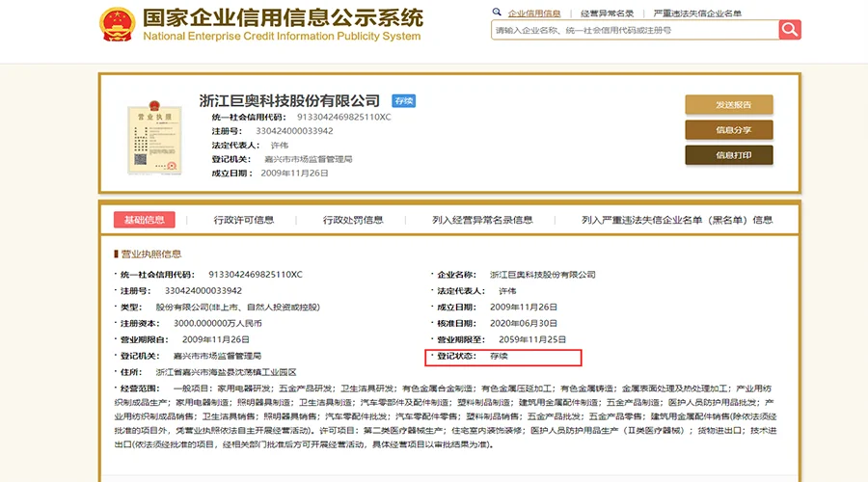
Task: Click 注册资本 value 3000.000000万人民币
Action: click(x=218, y=323)
